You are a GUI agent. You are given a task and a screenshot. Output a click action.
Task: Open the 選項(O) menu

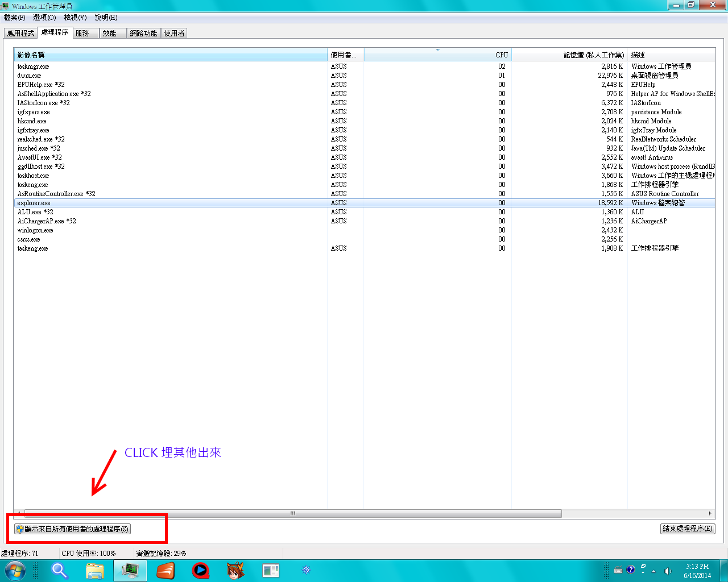point(44,18)
